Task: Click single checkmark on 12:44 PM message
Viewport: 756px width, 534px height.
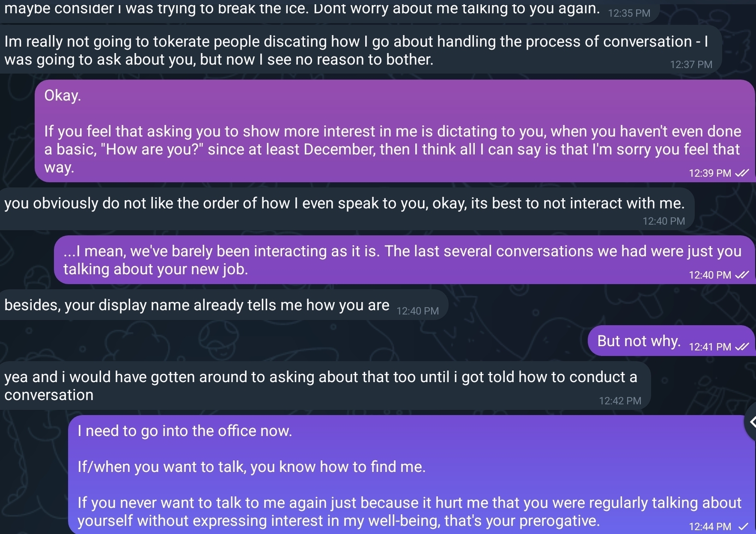Action: (744, 526)
